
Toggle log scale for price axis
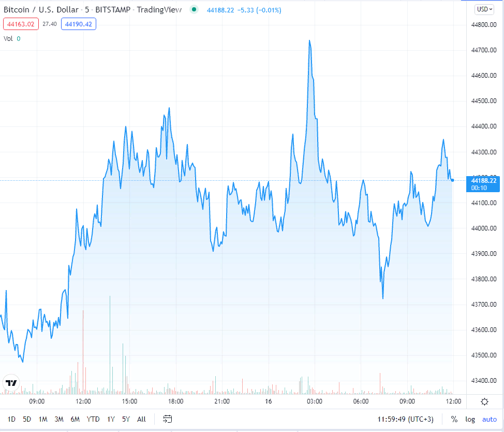470,419
